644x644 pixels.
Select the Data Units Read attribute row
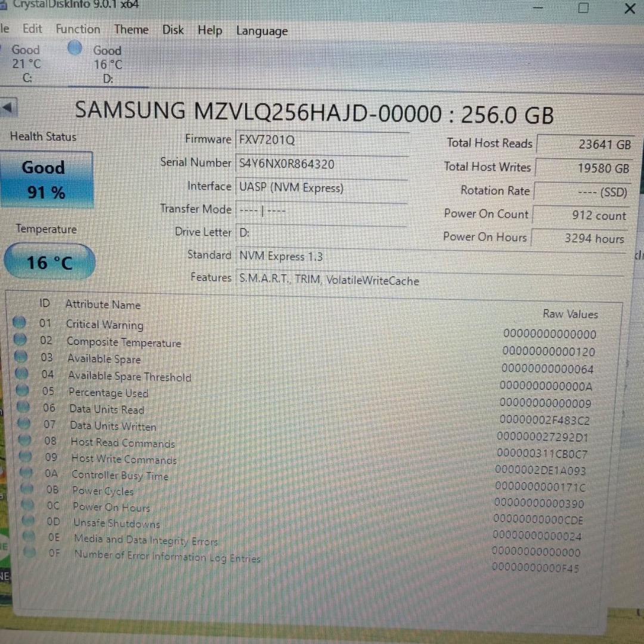(x=304, y=413)
